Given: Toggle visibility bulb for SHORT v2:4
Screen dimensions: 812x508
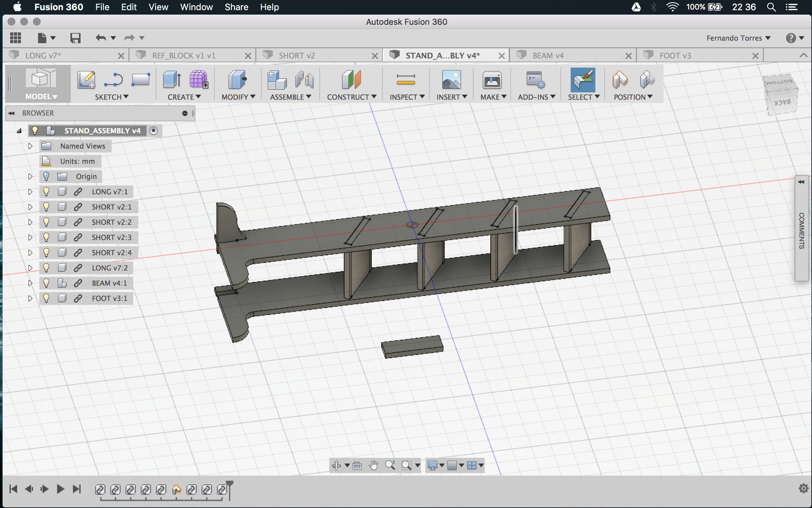Looking at the screenshot, I should click(46, 253).
